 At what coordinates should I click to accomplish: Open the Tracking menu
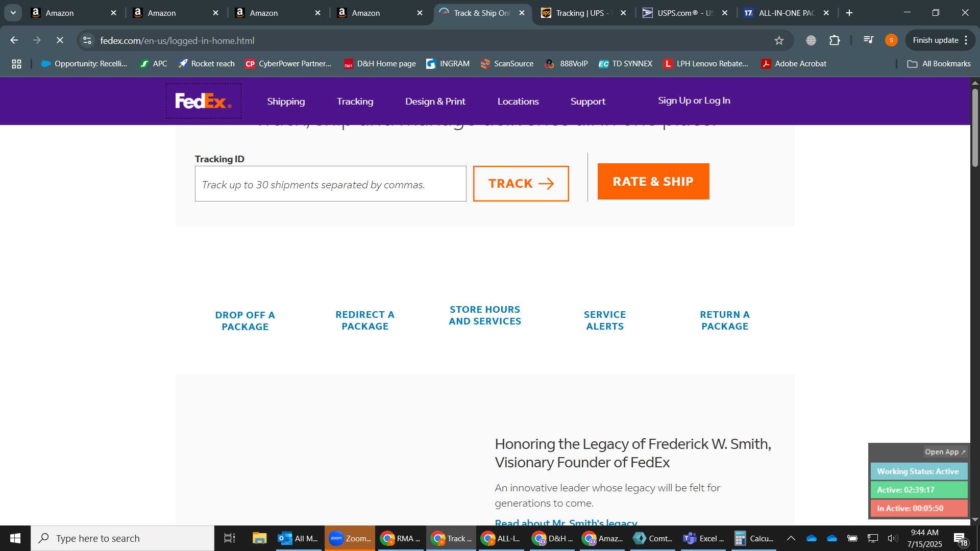(x=355, y=102)
